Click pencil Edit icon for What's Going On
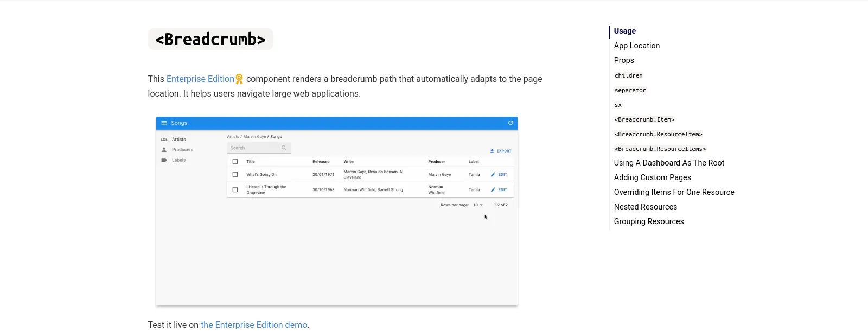 [x=493, y=175]
